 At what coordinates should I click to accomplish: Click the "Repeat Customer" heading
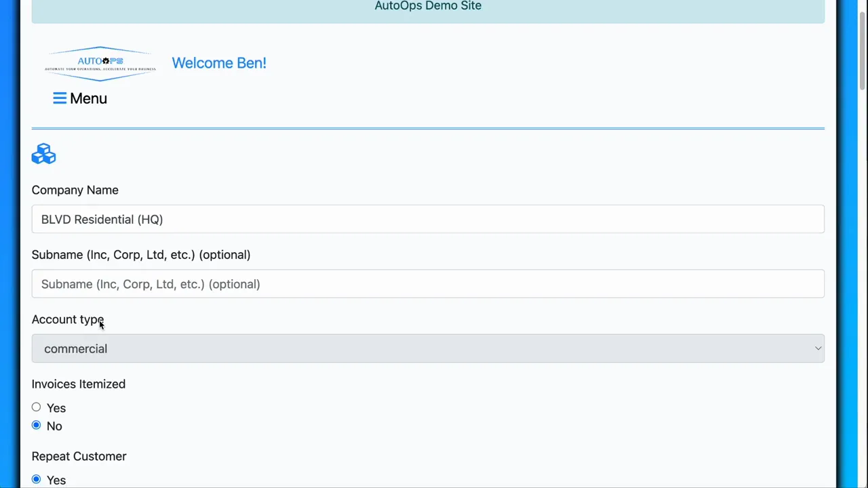tap(79, 456)
